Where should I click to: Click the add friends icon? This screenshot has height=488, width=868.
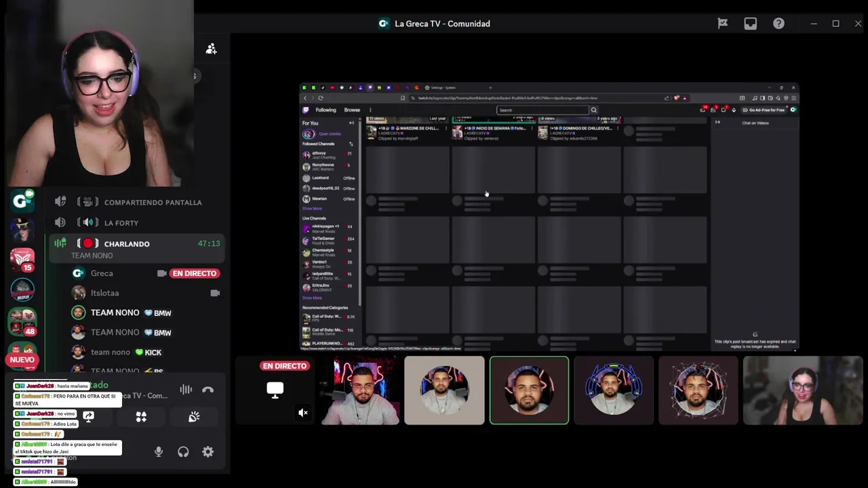coord(211,49)
